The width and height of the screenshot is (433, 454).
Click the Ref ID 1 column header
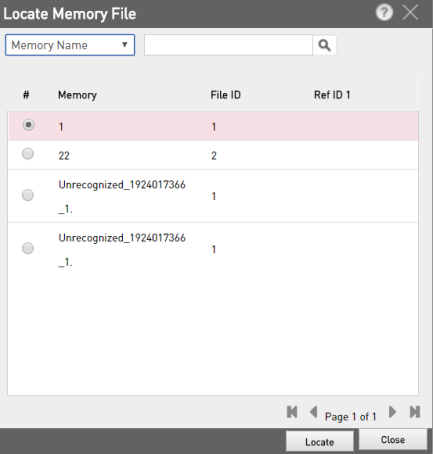pos(332,95)
